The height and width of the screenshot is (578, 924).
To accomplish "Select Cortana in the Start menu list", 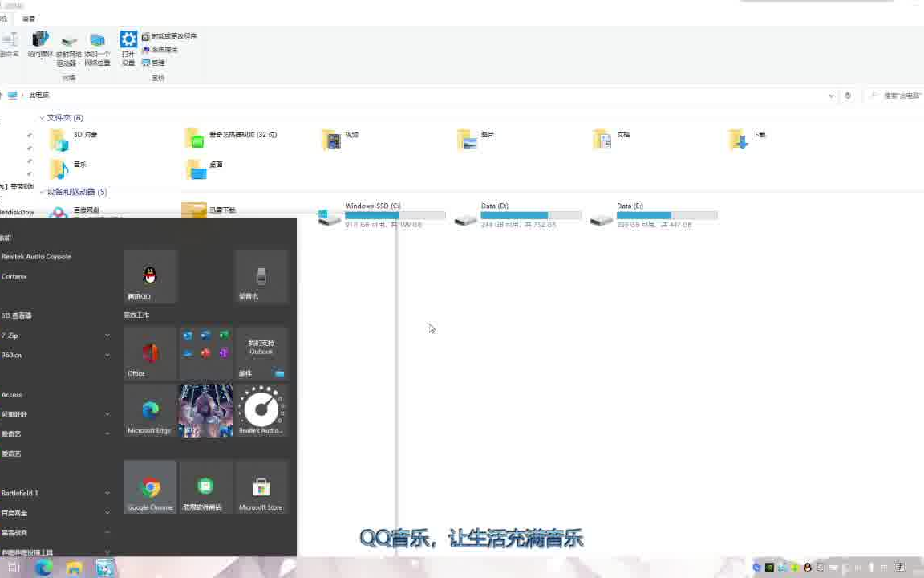I will (14, 275).
